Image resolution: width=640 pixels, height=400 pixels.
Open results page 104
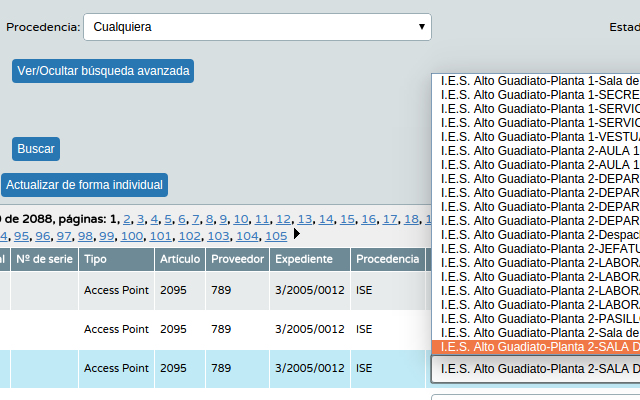click(247, 236)
